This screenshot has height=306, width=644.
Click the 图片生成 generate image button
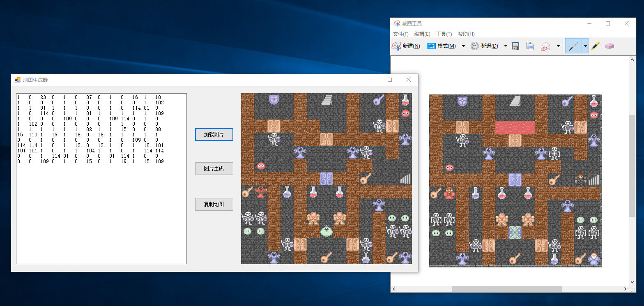[x=214, y=169]
